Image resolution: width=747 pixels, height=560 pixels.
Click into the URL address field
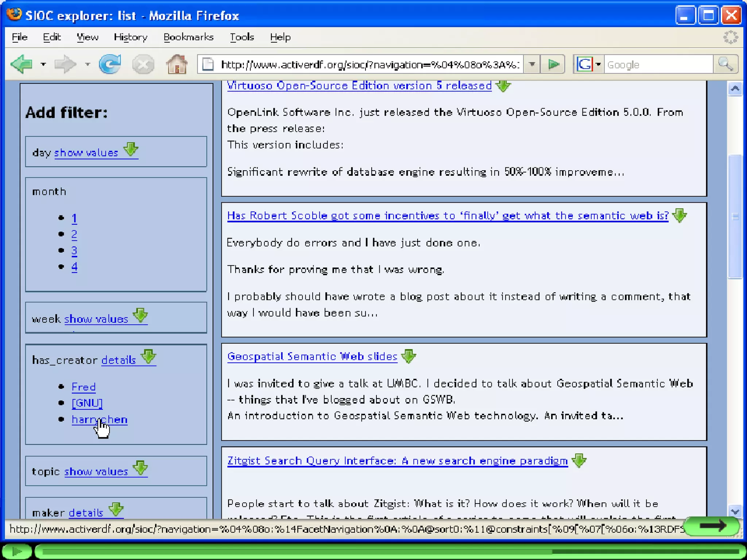369,65
